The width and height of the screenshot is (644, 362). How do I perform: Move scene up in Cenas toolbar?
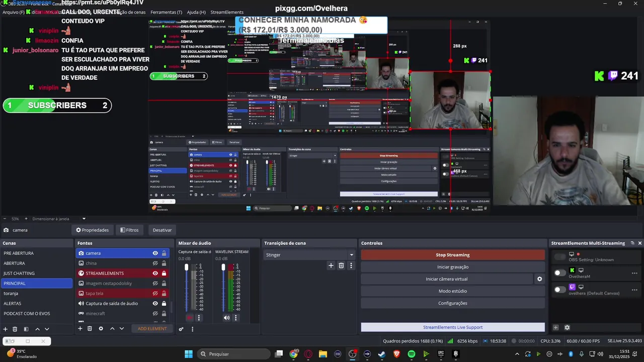(x=37, y=329)
